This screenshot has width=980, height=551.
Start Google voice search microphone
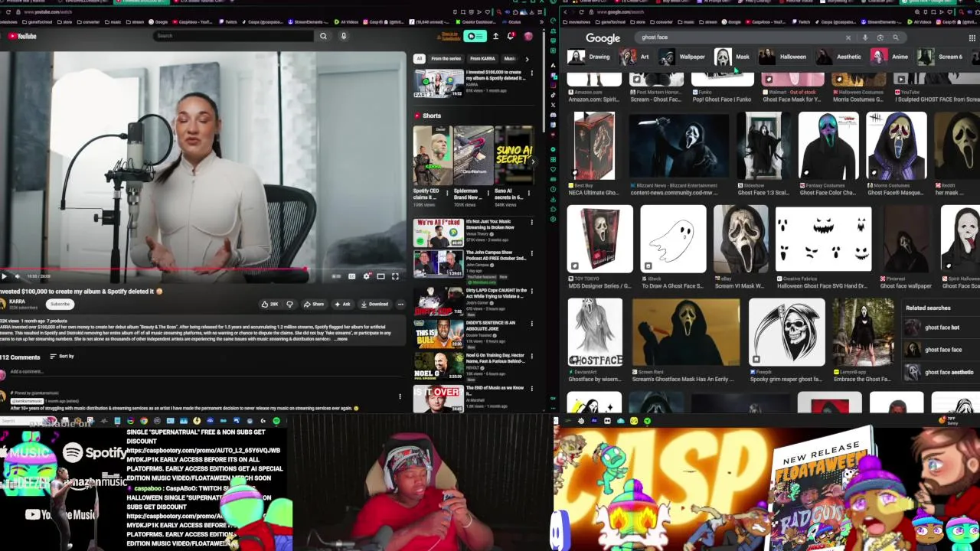865,37
